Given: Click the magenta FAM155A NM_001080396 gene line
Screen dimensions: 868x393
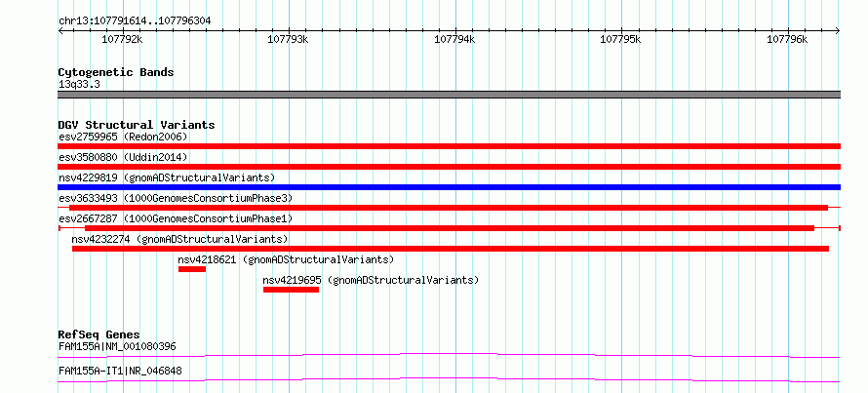Looking at the screenshot, I should [x=449, y=355].
